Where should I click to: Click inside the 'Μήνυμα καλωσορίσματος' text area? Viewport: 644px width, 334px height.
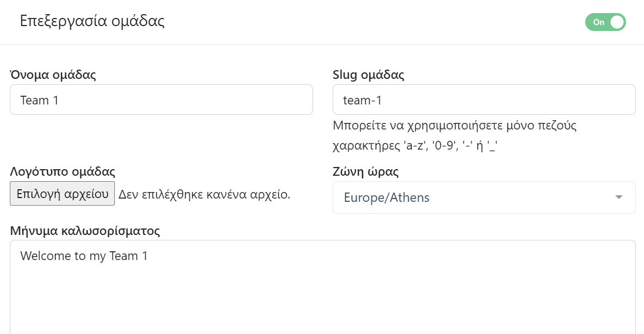pos(322,294)
